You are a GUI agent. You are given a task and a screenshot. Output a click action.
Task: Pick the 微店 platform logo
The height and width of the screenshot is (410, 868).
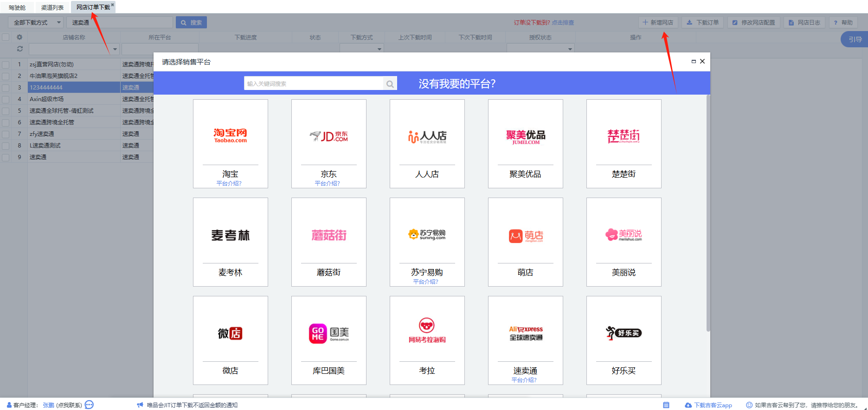pos(230,333)
